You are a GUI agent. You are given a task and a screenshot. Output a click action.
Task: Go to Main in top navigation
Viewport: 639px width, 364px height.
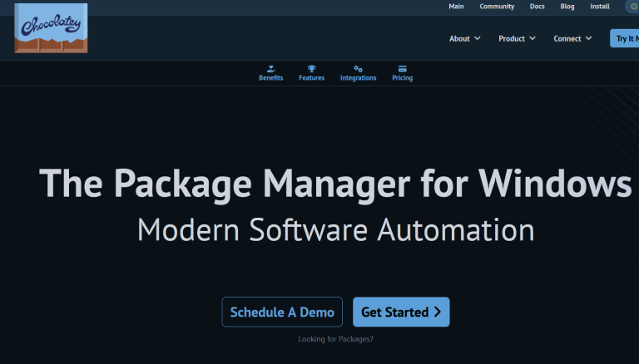click(x=456, y=7)
